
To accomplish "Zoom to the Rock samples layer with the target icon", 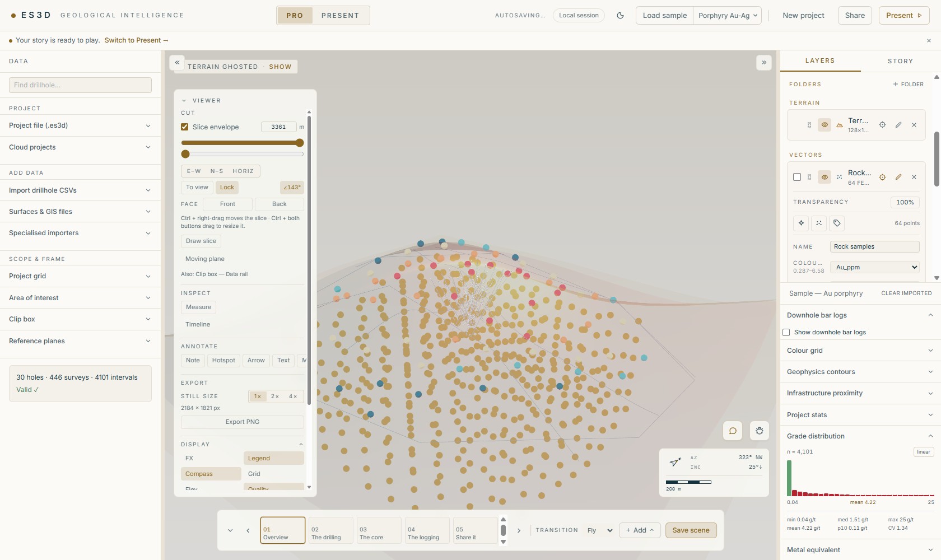I will click(882, 177).
